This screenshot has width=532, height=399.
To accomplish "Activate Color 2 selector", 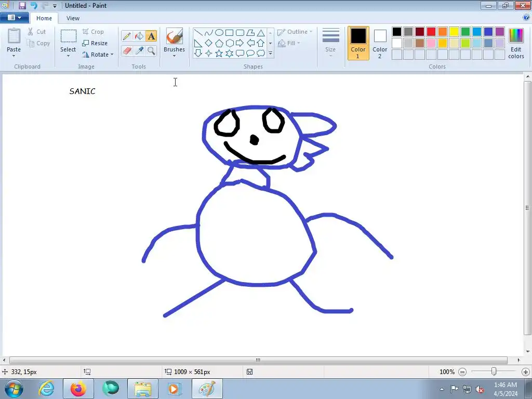I will pos(380,43).
